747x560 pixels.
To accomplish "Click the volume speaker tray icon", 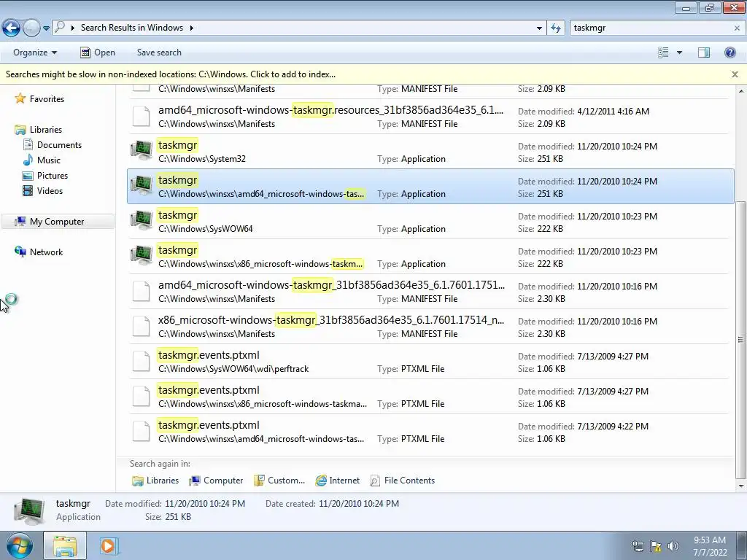I will tap(673, 546).
